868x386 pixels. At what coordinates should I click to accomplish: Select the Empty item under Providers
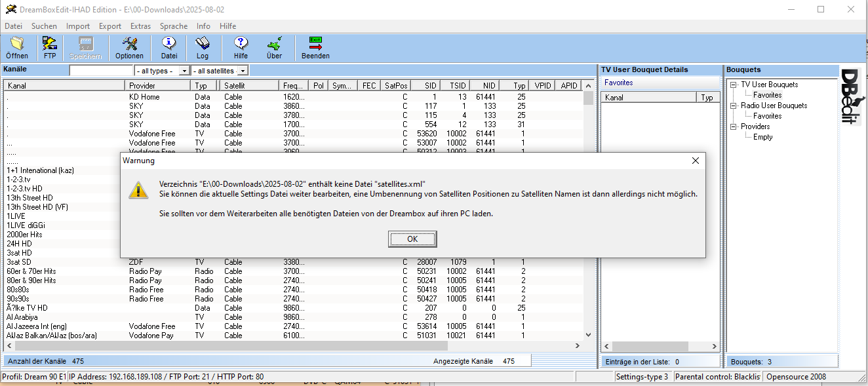[x=763, y=137]
